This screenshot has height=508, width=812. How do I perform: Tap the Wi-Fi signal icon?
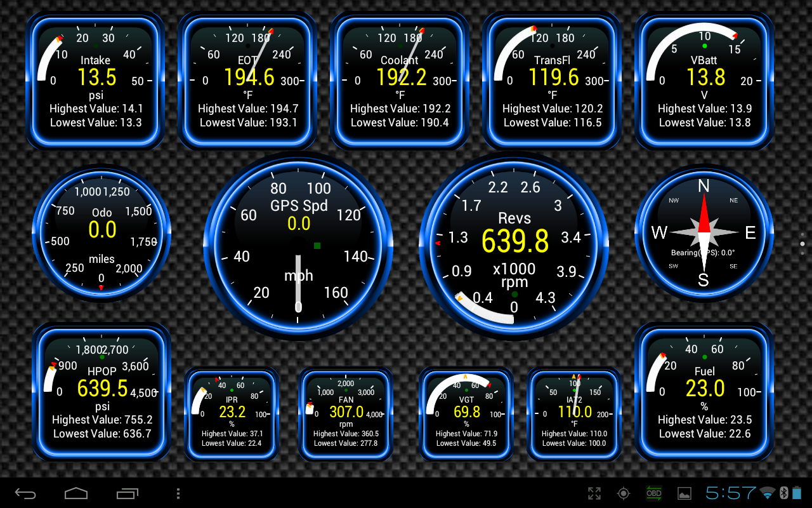click(769, 493)
